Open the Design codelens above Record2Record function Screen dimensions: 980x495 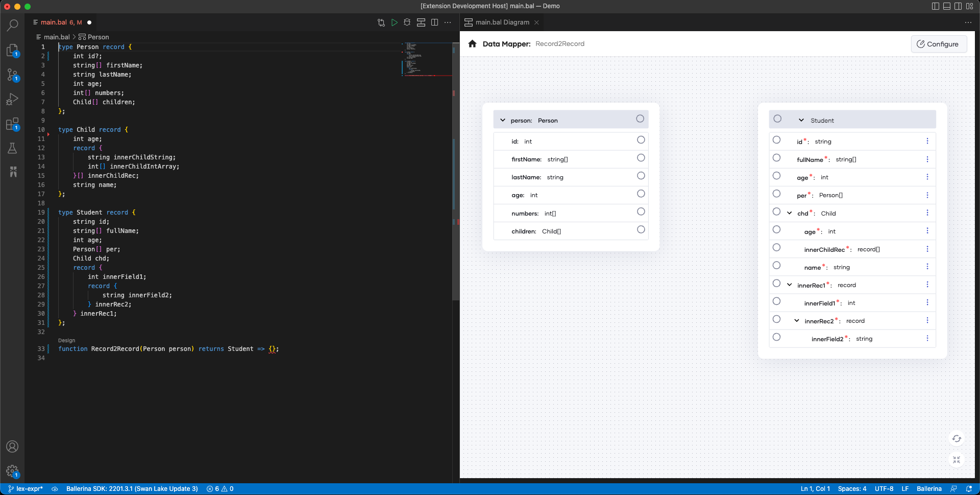(x=66, y=340)
